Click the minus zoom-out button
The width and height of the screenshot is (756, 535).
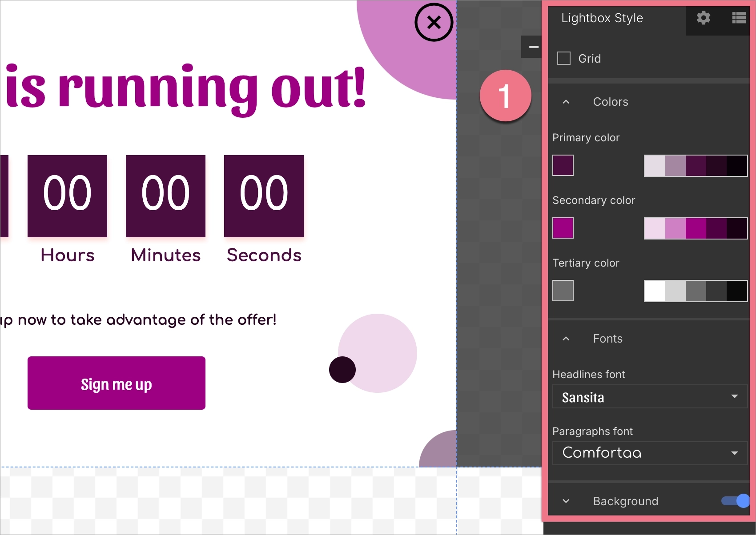(x=533, y=47)
